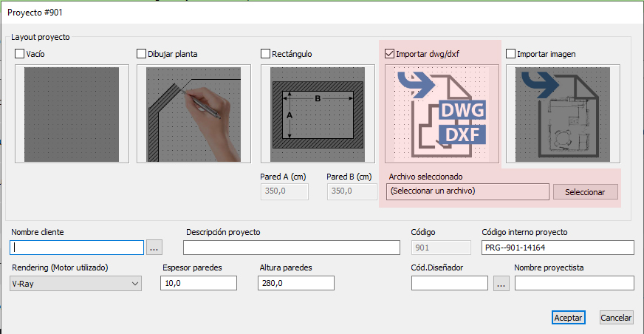Image resolution: width=644 pixels, height=334 pixels.
Task: Click the Espesor paredes value field
Action: click(x=199, y=283)
